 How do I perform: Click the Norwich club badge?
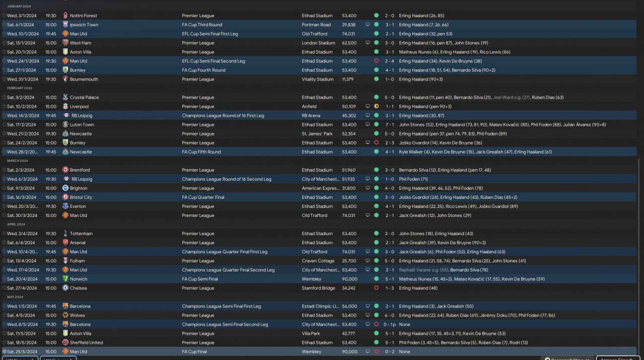65,278
